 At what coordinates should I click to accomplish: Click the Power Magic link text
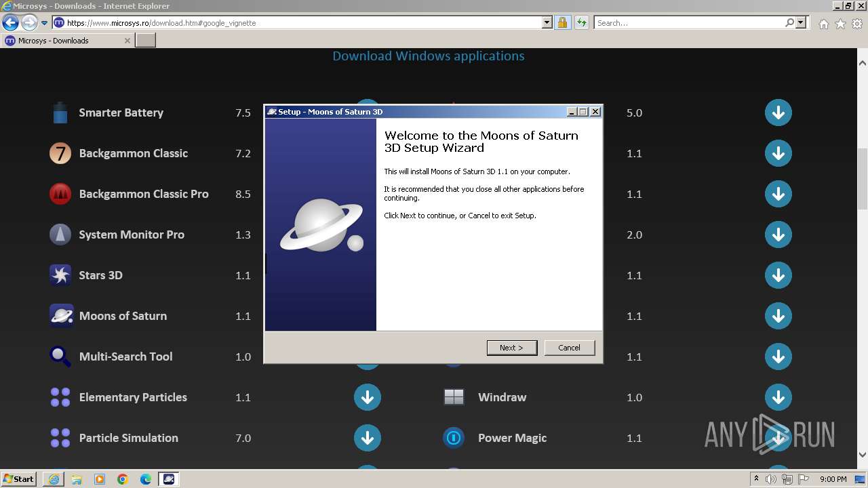tap(512, 438)
